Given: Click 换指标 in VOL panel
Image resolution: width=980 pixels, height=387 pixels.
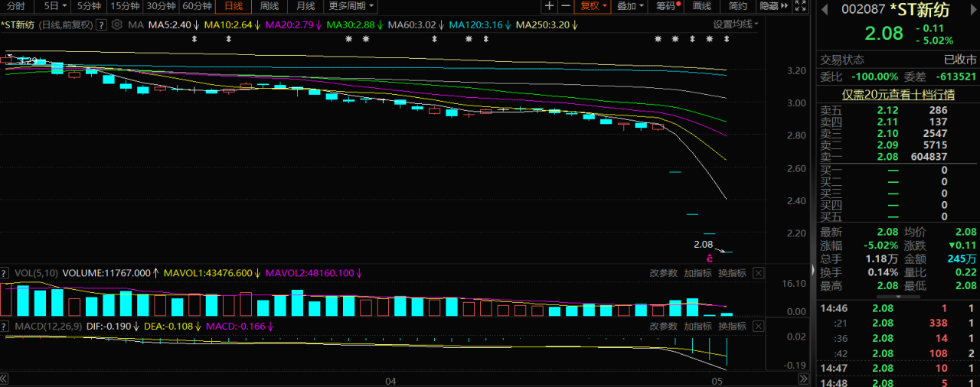Looking at the screenshot, I should click(732, 273).
